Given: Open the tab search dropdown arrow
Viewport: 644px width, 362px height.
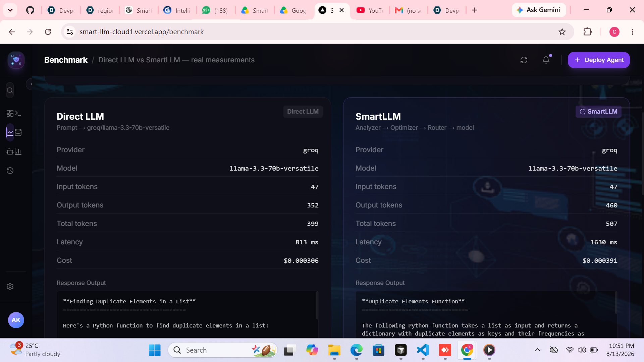Looking at the screenshot, I should tap(10, 10).
